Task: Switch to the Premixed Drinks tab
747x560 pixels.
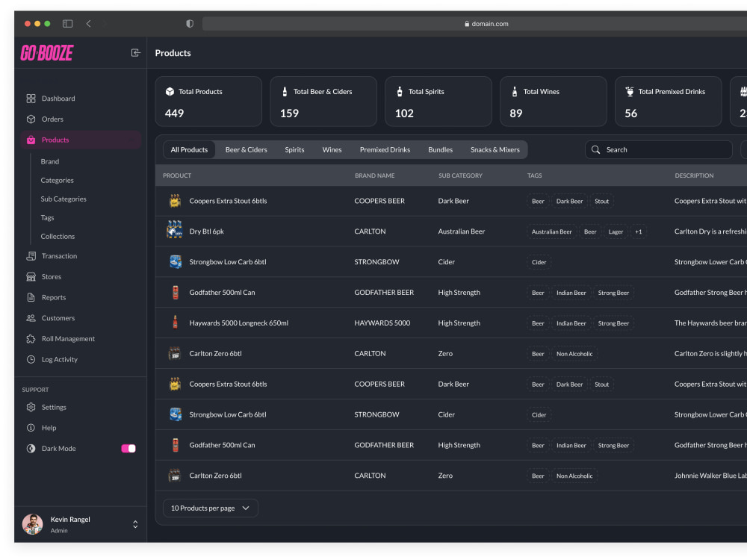Action: pos(385,149)
